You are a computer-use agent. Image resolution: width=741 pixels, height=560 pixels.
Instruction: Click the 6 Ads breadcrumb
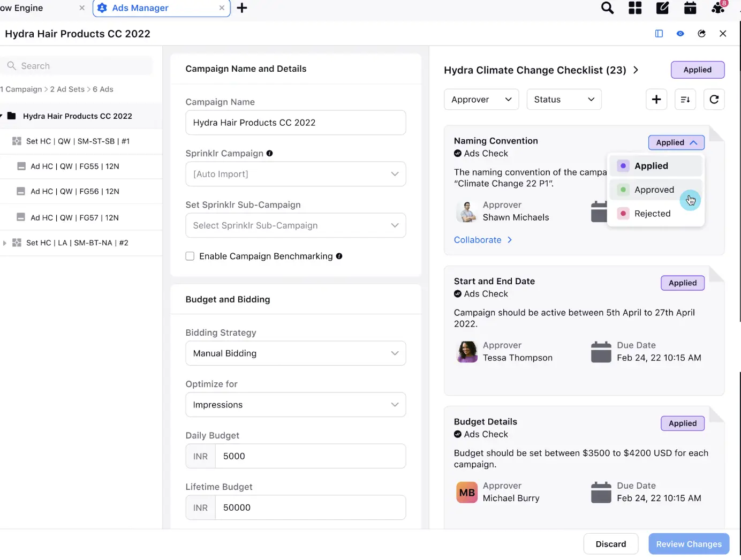pos(103,89)
